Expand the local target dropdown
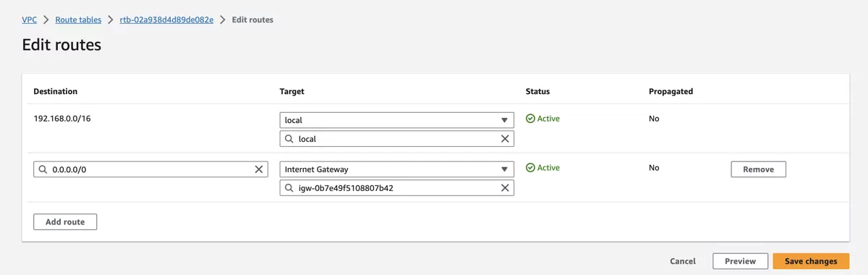 click(x=396, y=120)
